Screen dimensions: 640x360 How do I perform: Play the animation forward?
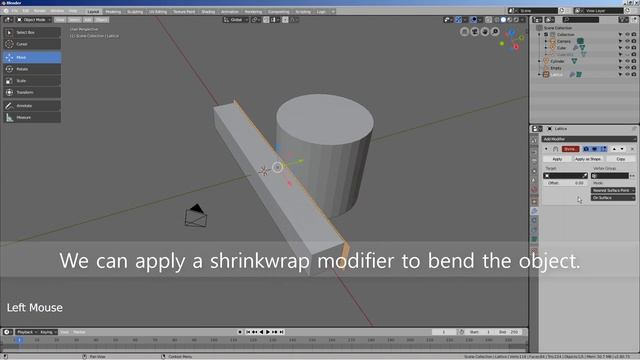[268, 332]
